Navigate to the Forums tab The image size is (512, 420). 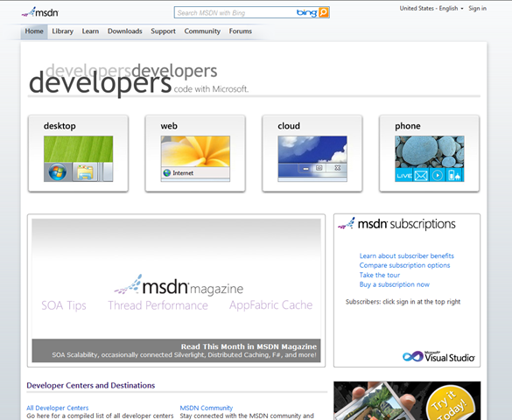tap(241, 31)
